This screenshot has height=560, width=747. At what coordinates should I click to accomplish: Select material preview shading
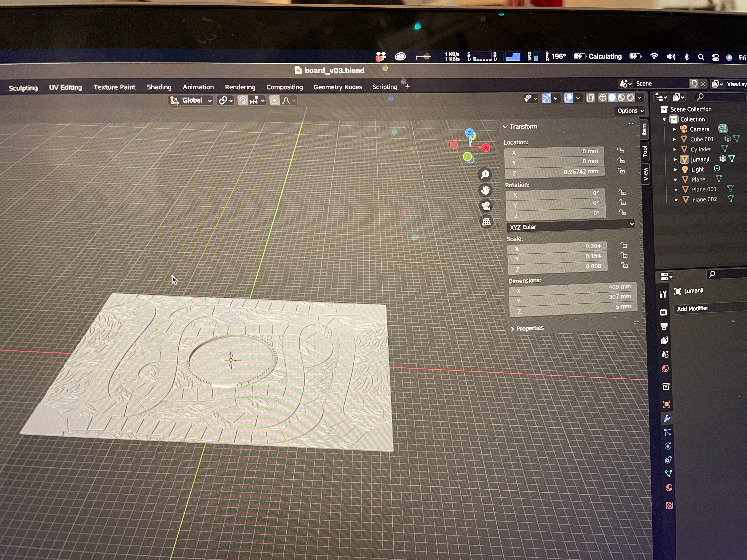click(x=621, y=98)
